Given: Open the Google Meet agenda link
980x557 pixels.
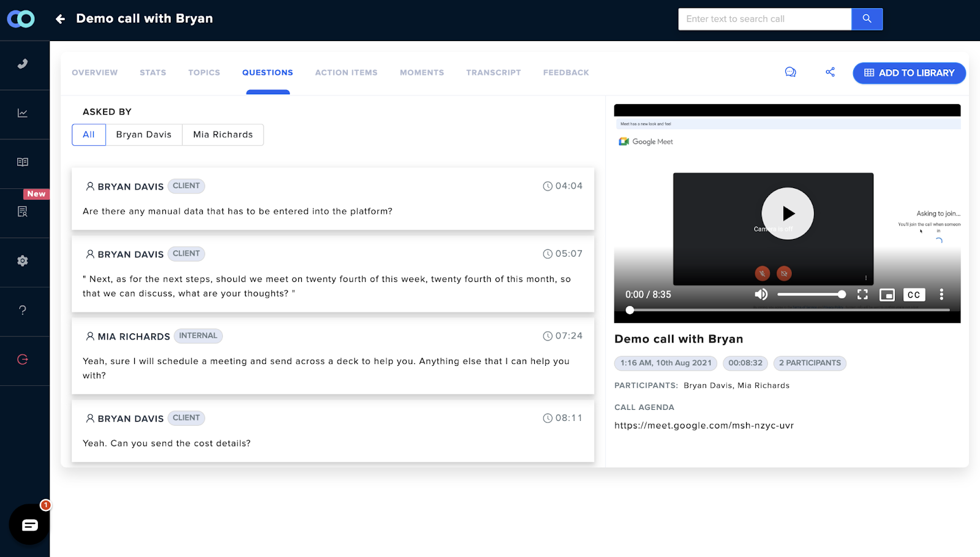Looking at the screenshot, I should [x=704, y=425].
